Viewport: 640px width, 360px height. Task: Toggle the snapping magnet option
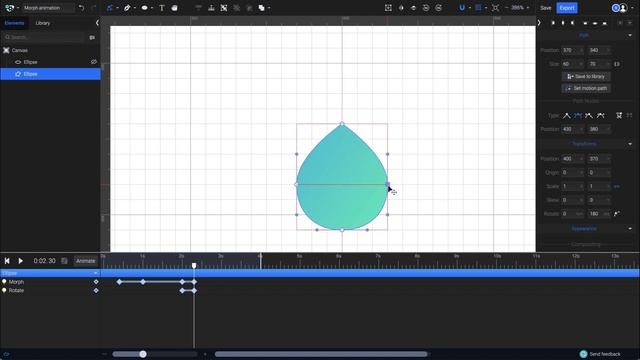click(x=462, y=8)
